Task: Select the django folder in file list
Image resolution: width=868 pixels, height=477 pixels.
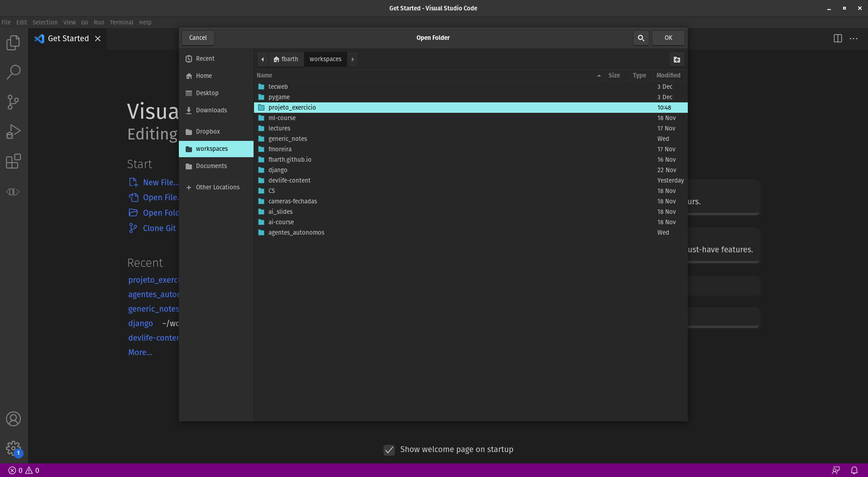Action: click(x=471, y=170)
